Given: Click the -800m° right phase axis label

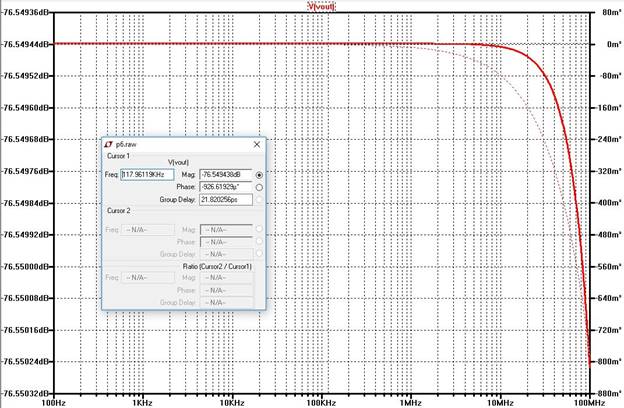Looking at the screenshot, I should pyautogui.click(x=605, y=361).
